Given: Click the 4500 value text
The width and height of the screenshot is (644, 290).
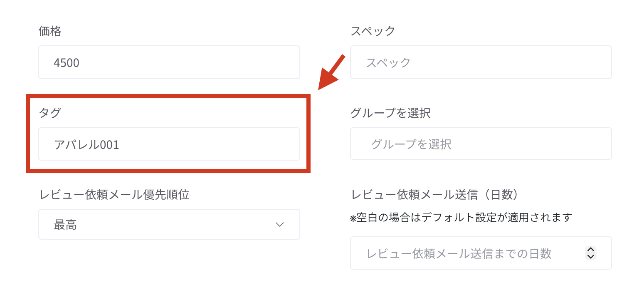Looking at the screenshot, I should [x=67, y=63].
